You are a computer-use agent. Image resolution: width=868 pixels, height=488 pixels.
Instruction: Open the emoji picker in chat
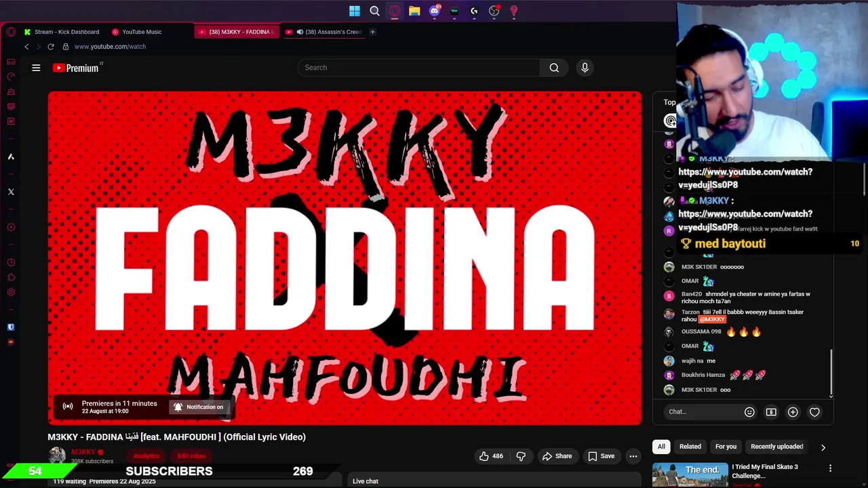[749, 412]
